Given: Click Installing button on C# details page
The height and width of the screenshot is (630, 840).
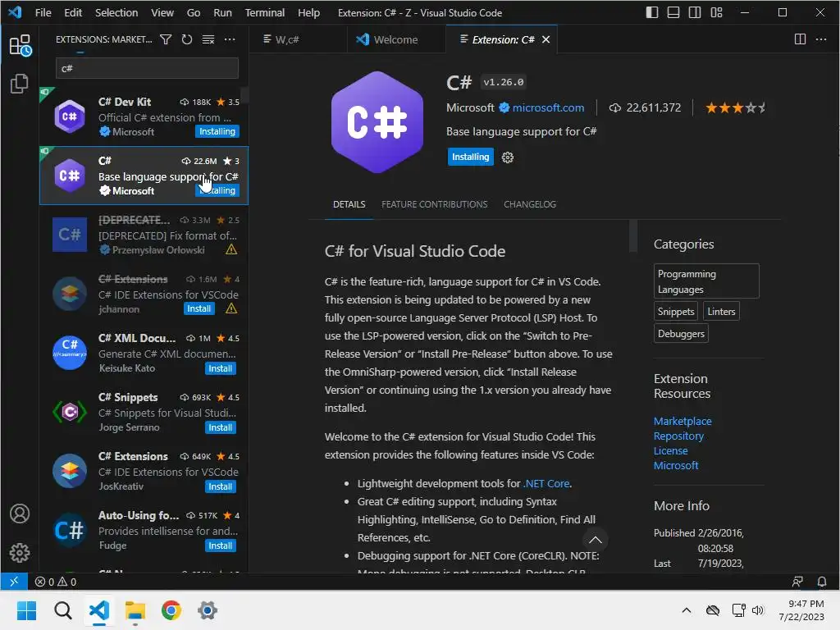Looking at the screenshot, I should click(470, 157).
